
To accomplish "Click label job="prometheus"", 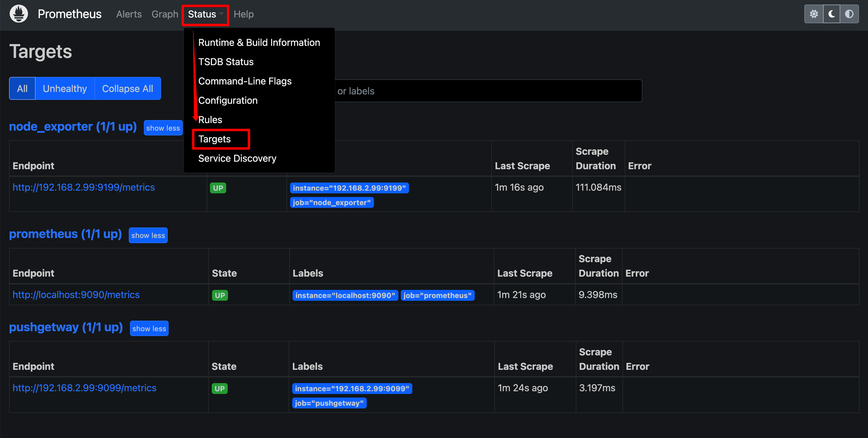I will 438,296.
